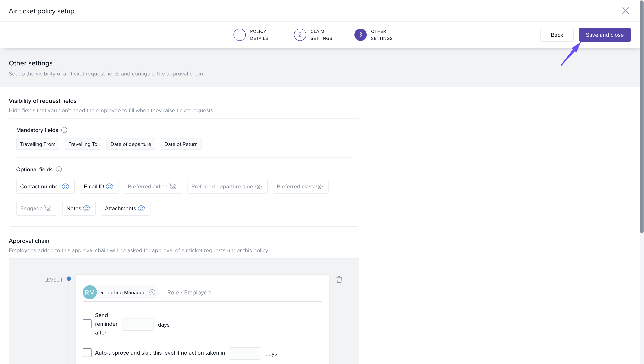
Task: Show the Baggage field
Action: [x=48, y=208]
